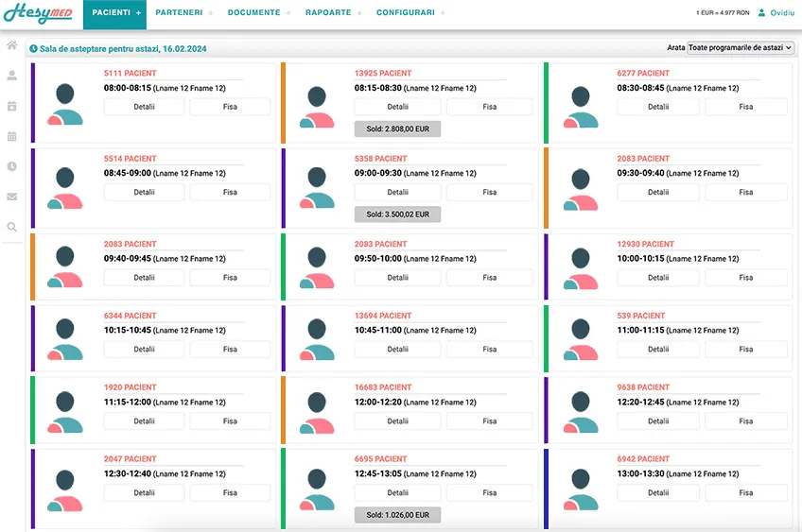Open the 13694 PACIENT link

[x=383, y=316]
